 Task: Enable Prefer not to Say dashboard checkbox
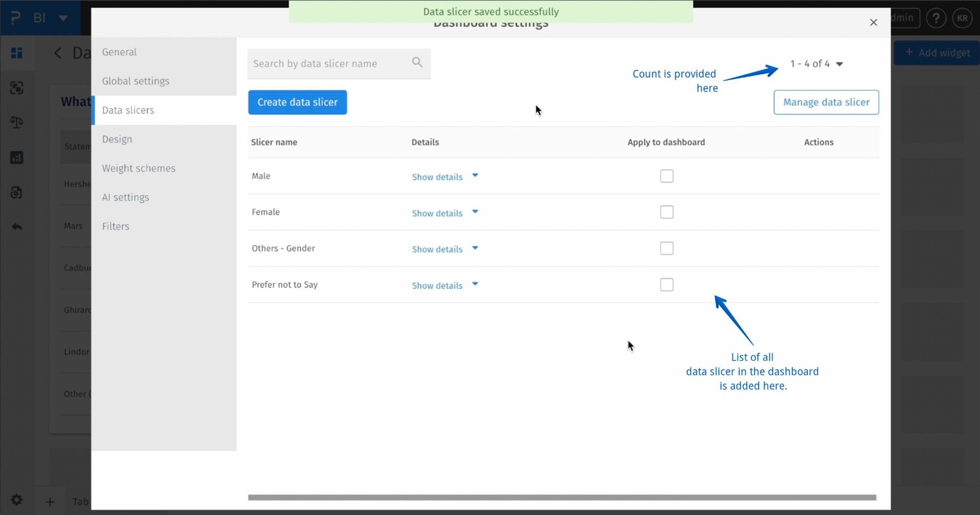click(666, 284)
